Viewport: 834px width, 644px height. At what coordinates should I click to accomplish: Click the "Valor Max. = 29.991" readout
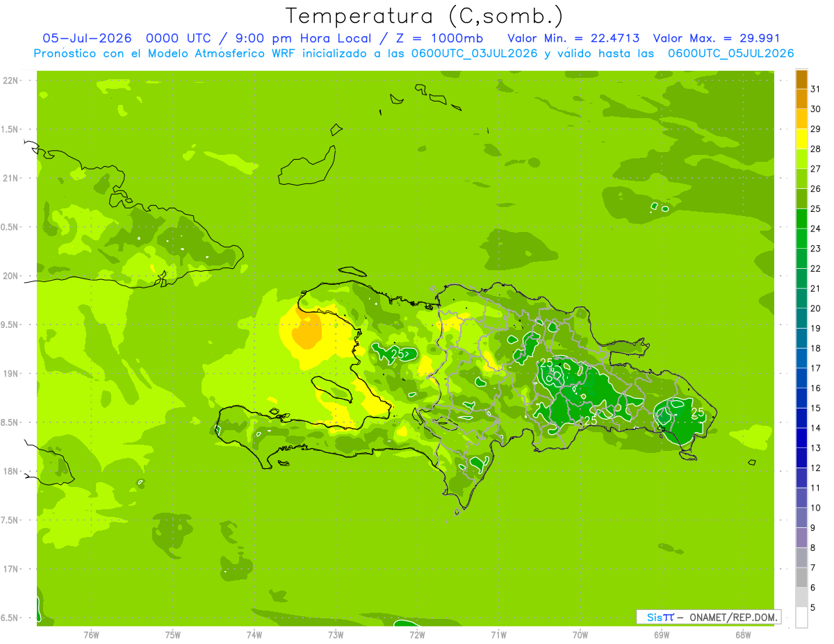[x=716, y=38]
